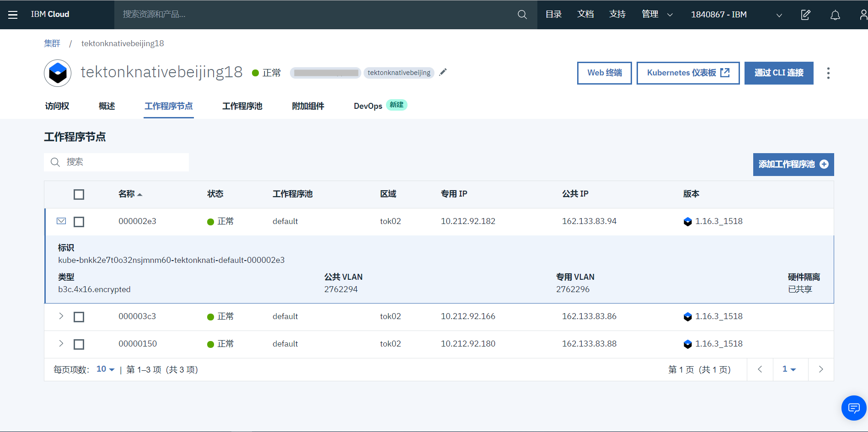This screenshot has height=432, width=868.
Task: Open 文档 in the top menu
Action: click(586, 15)
